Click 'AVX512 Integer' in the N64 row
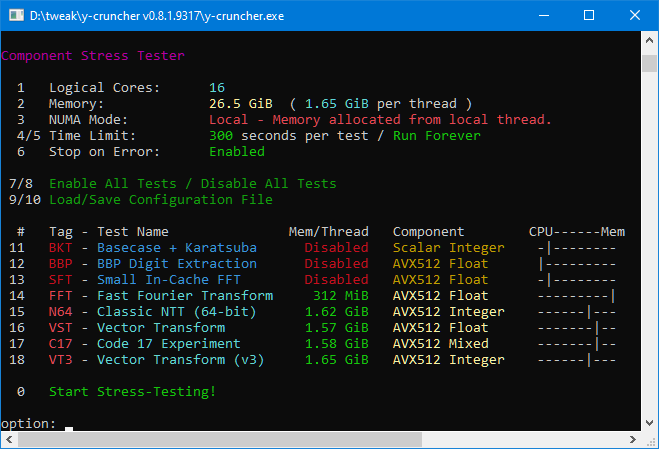This screenshot has height=449, width=659. tap(448, 311)
